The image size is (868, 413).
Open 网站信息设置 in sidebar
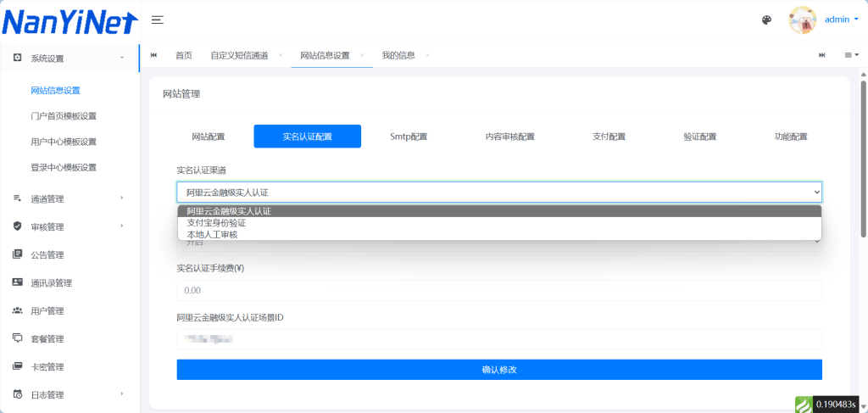pos(55,91)
